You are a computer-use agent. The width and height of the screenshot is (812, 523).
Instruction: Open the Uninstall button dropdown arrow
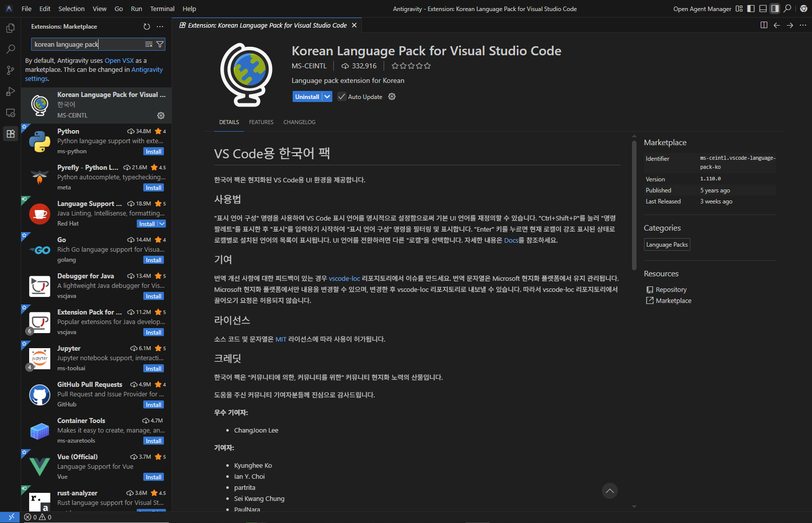327,96
